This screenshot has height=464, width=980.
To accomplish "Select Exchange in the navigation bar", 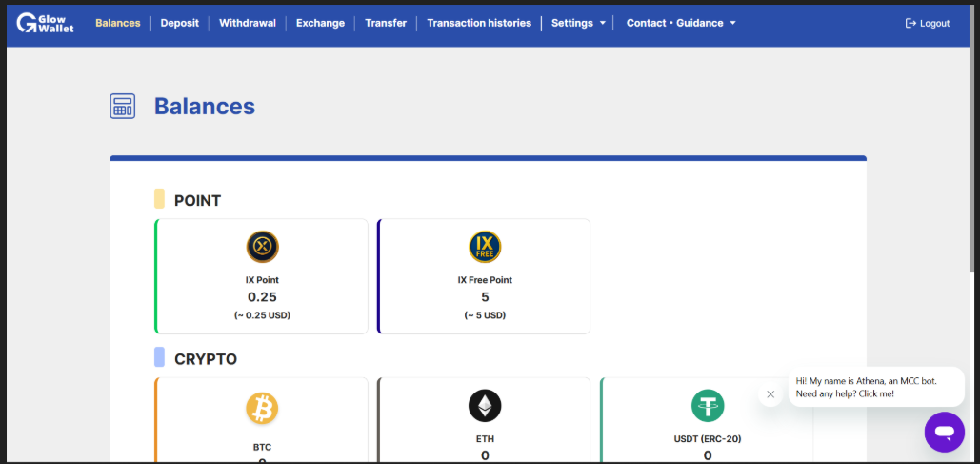I will tap(320, 23).
